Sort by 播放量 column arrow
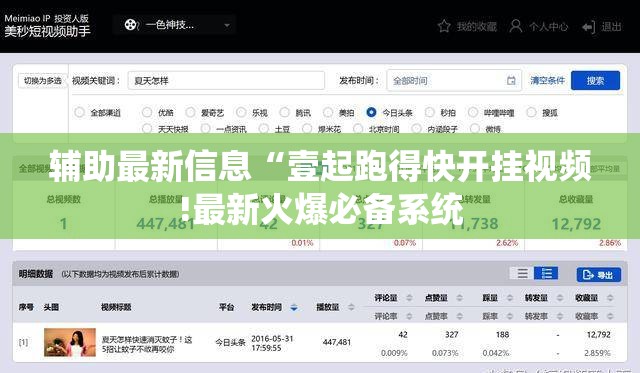 (x=351, y=307)
